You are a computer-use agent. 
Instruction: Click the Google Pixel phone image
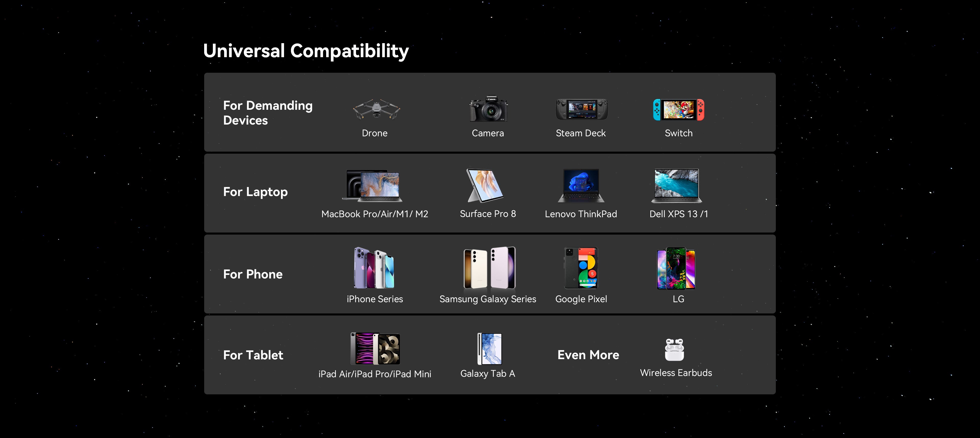581,268
